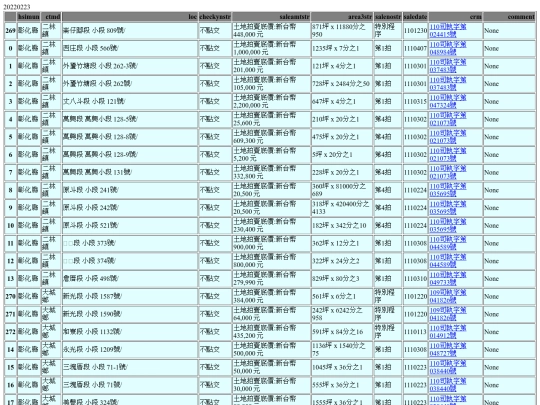Click the area cell beginning with 1045
The image size is (540, 405).
point(342,367)
